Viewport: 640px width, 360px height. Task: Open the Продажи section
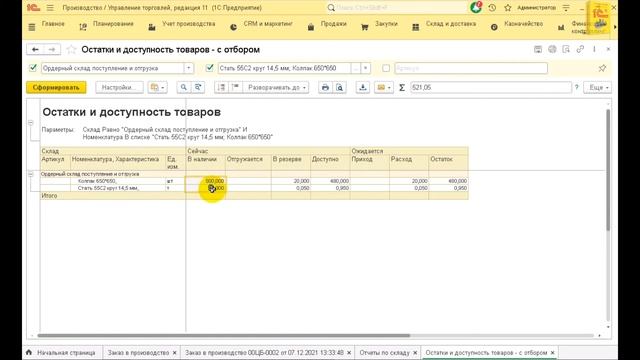point(333,24)
